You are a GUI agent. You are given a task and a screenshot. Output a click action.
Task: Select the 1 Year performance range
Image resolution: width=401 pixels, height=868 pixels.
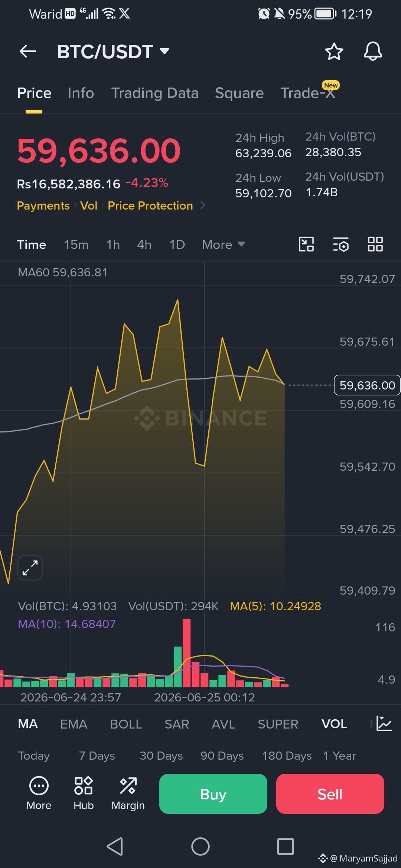[x=339, y=756]
